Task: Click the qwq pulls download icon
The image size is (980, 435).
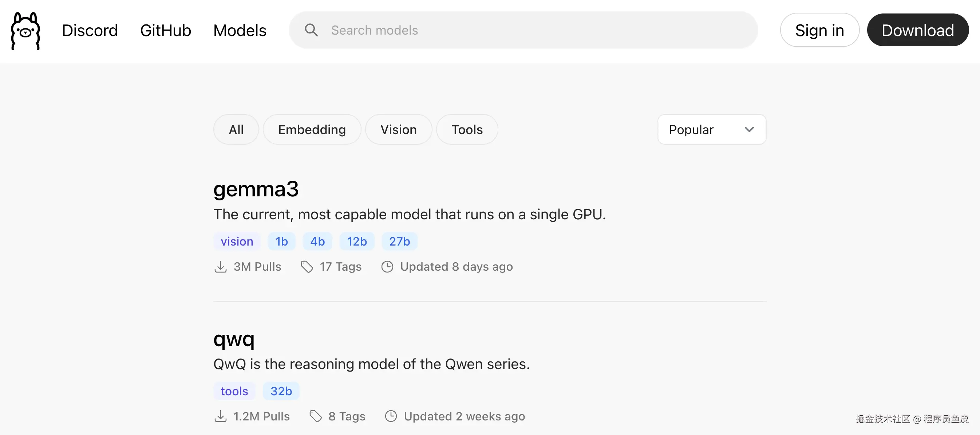Action: pos(220,416)
